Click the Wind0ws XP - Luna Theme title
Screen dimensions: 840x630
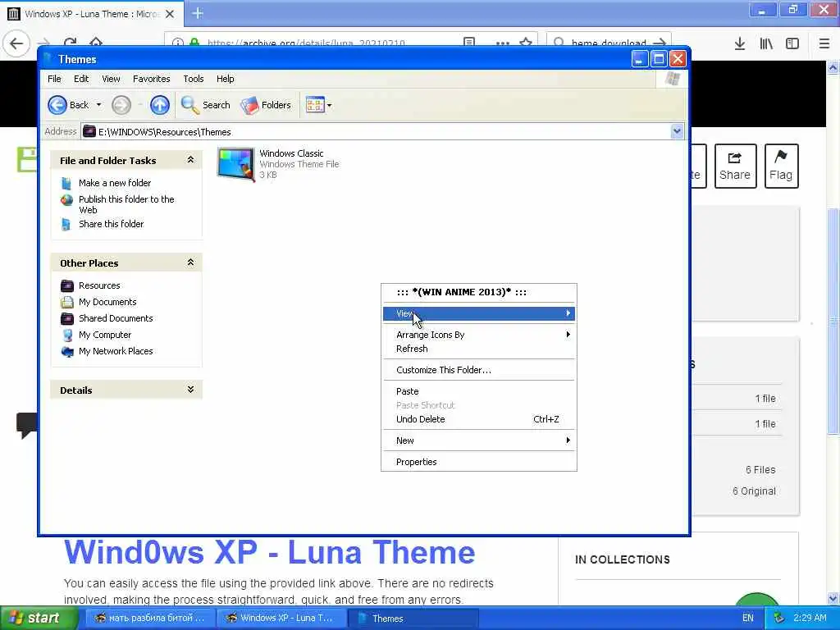(x=269, y=552)
